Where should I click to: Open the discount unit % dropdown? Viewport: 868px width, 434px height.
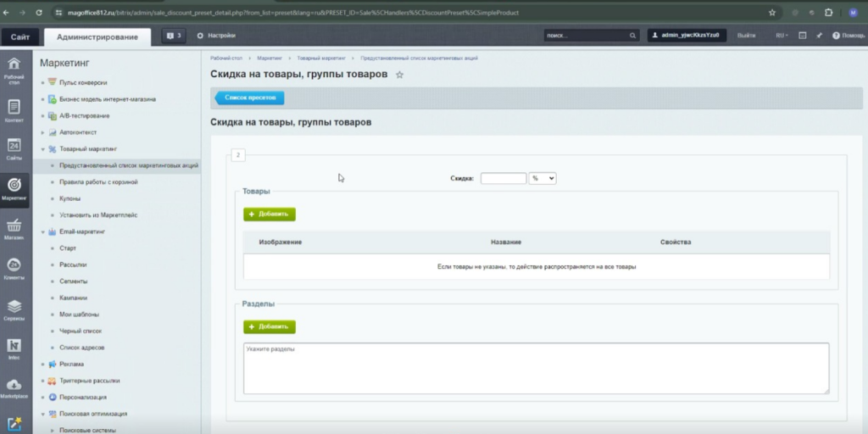tap(542, 178)
